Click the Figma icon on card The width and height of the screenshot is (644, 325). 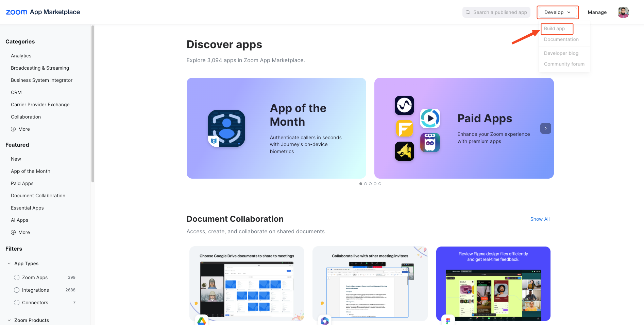click(x=448, y=321)
